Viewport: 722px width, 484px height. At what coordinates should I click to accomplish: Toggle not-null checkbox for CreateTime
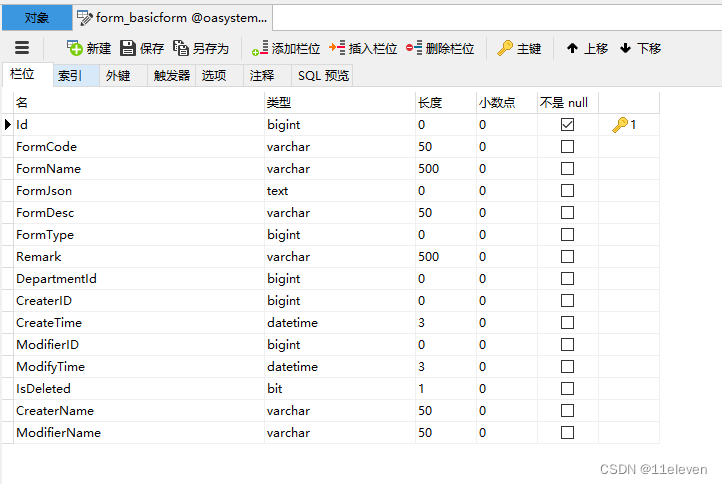coord(567,322)
